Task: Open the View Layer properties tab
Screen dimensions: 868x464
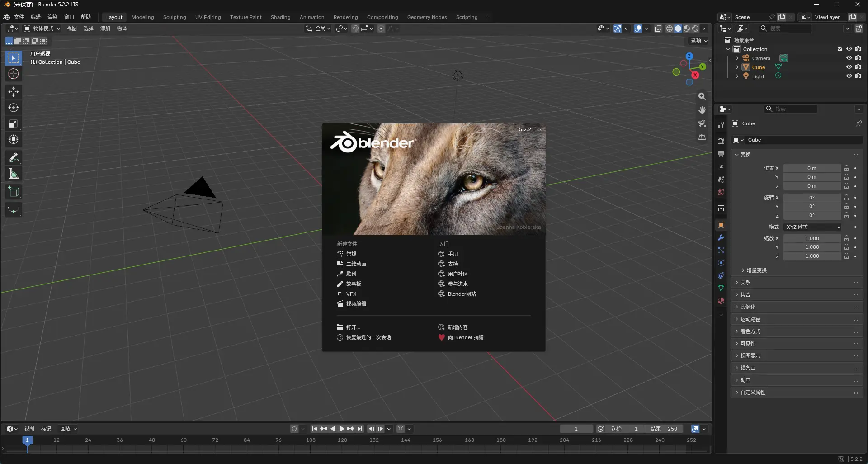Action: point(721,167)
